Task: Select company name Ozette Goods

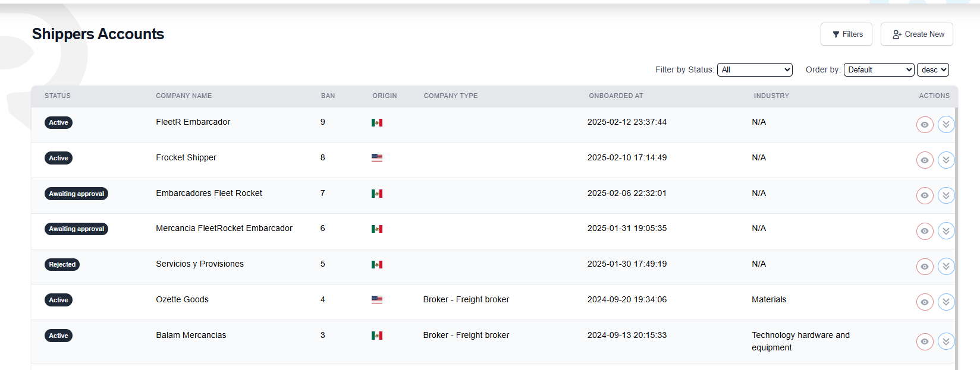Action: 182,299
